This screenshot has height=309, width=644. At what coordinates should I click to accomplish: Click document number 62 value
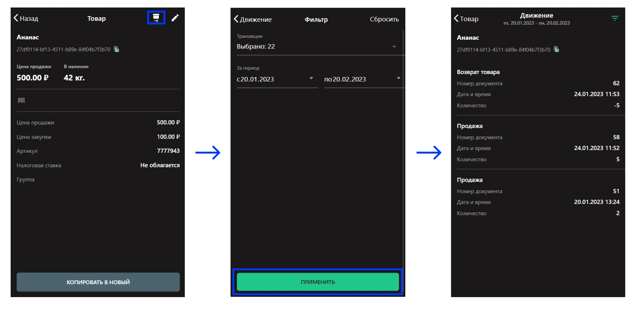[x=616, y=83]
